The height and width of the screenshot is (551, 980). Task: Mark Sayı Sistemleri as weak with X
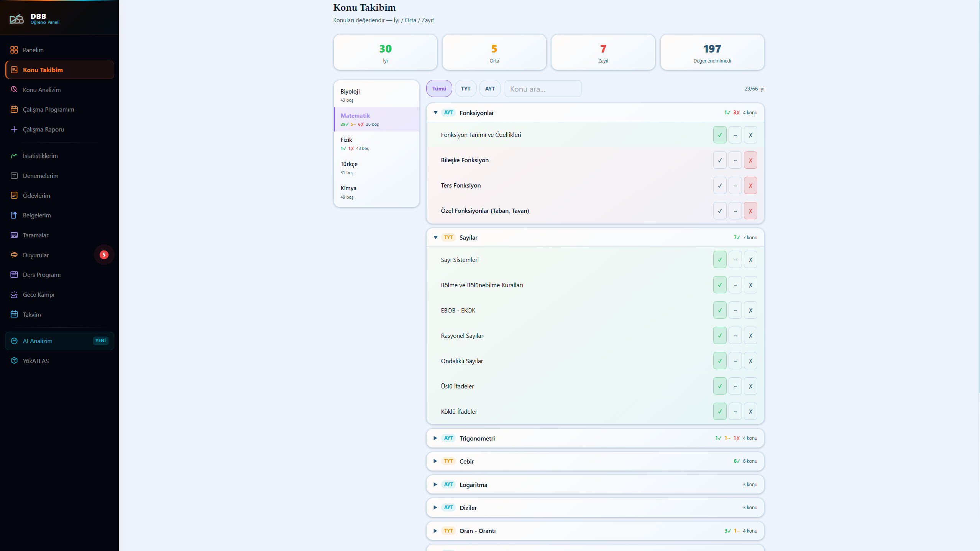click(x=750, y=260)
